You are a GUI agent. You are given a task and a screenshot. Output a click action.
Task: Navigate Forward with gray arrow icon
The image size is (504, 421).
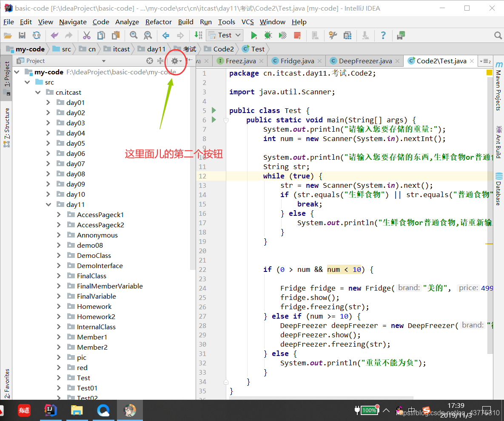180,35
